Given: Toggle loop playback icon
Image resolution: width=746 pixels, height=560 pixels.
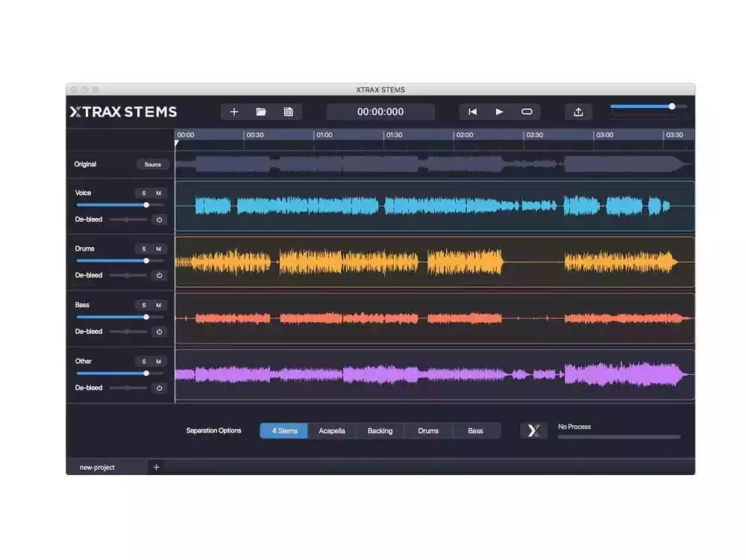Looking at the screenshot, I should [x=527, y=112].
